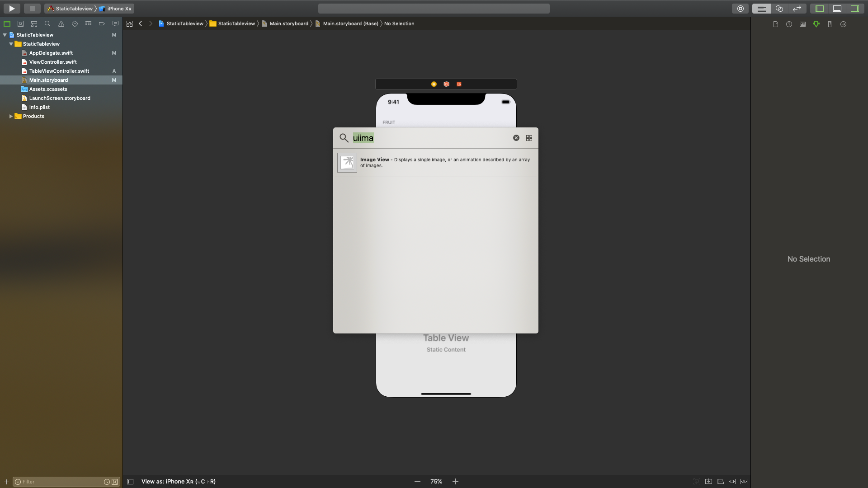Click the run/play button to build app
Image resolution: width=868 pixels, height=488 pixels.
click(x=11, y=8)
